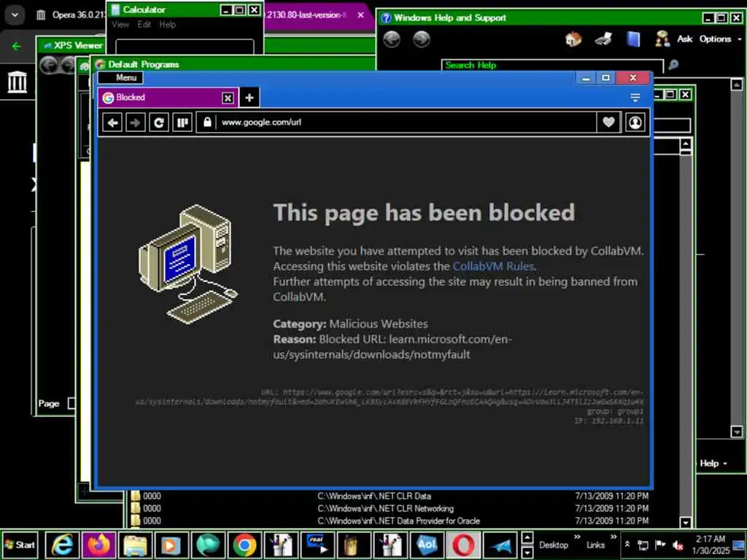The height and width of the screenshot is (560, 747).
Task: Expand the Desktop toolbar chevron
Action: [578, 537]
